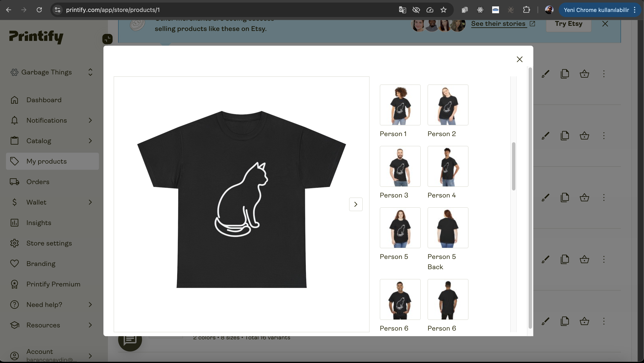
Task: Click the next image arrow in preview
Action: click(x=355, y=204)
